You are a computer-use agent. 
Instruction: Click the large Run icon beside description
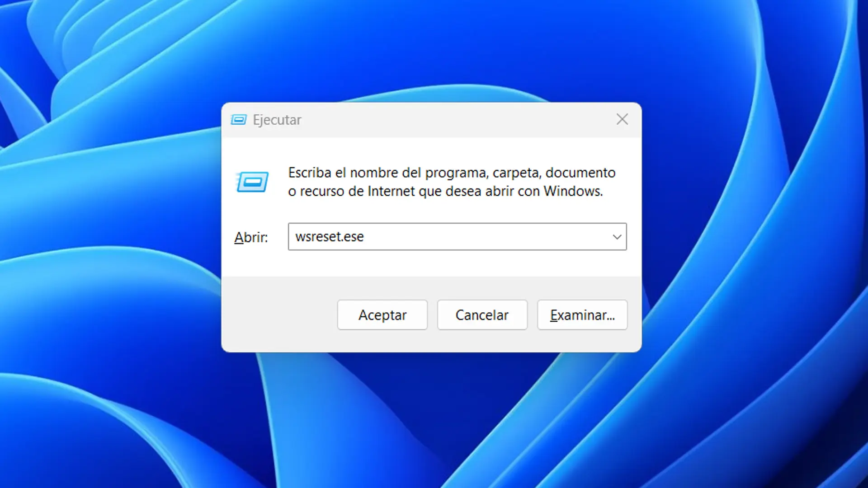(252, 182)
